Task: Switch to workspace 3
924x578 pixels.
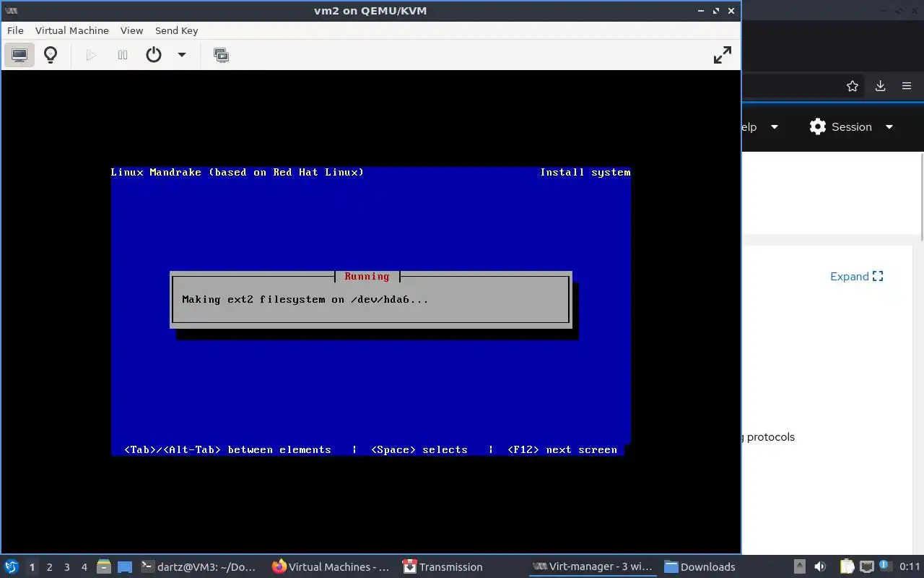Action: pyautogui.click(x=66, y=567)
